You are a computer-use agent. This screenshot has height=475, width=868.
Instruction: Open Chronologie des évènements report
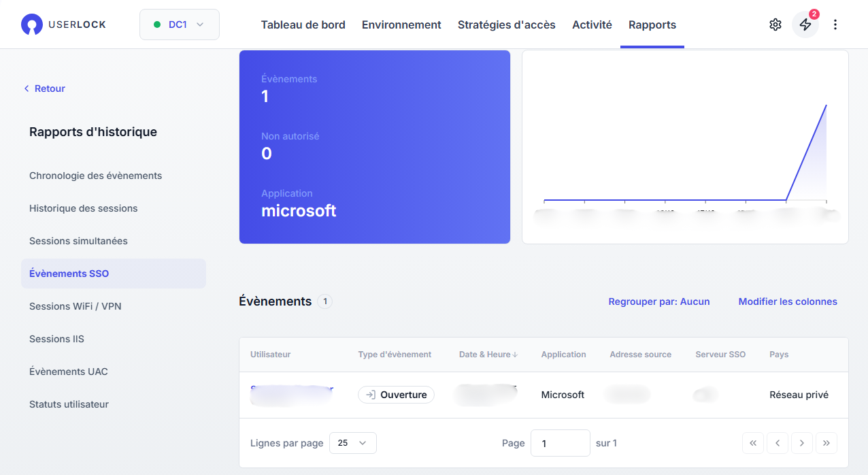point(96,176)
